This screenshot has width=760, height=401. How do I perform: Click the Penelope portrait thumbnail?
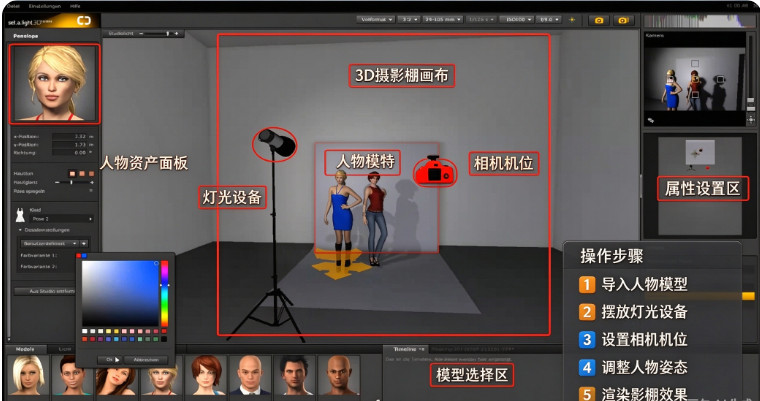(x=55, y=83)
